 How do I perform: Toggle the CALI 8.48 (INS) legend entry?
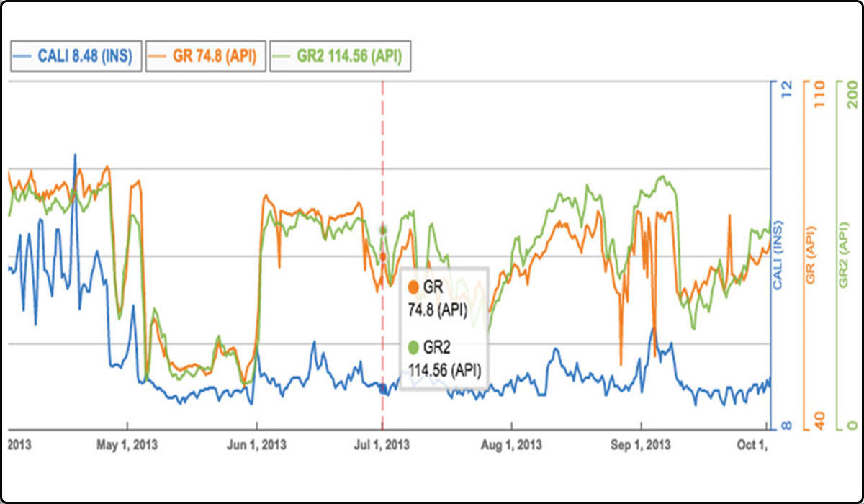pyautogui.click(x=75, y=58)
